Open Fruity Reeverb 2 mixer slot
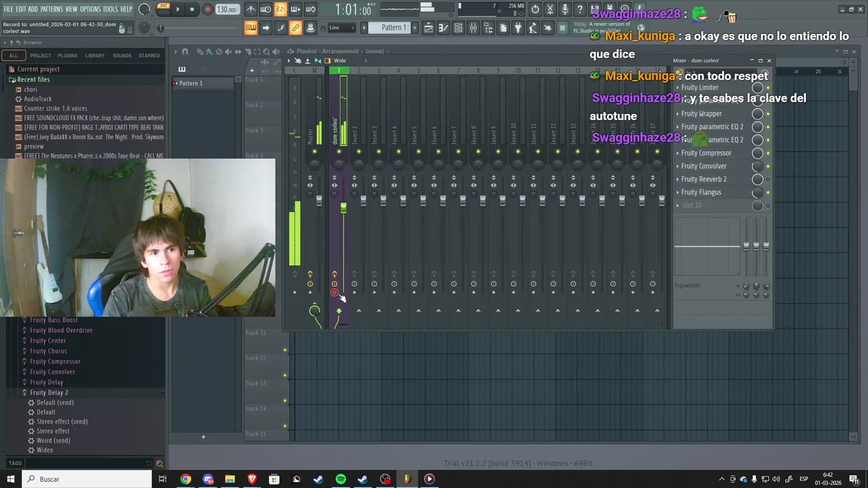 [704, 179]
